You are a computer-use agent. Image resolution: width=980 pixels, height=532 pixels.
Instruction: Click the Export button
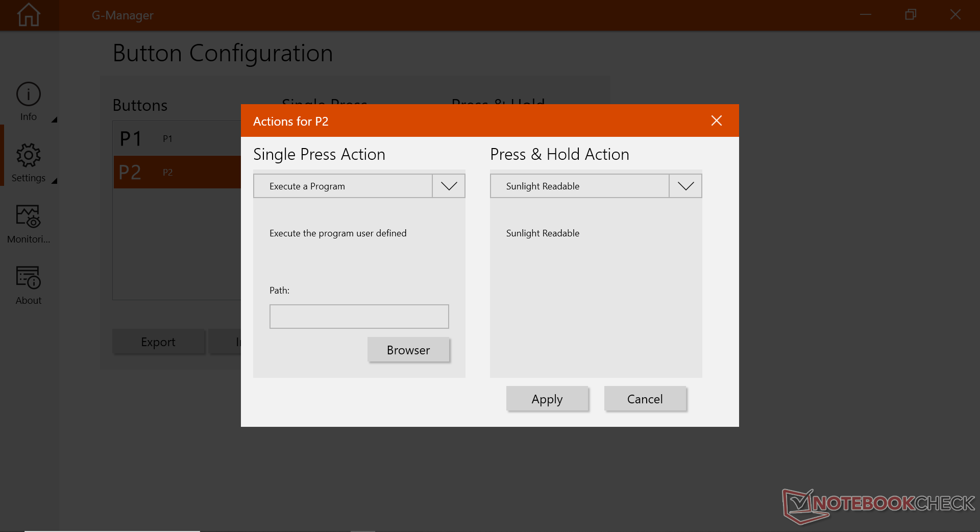point(158,342)
